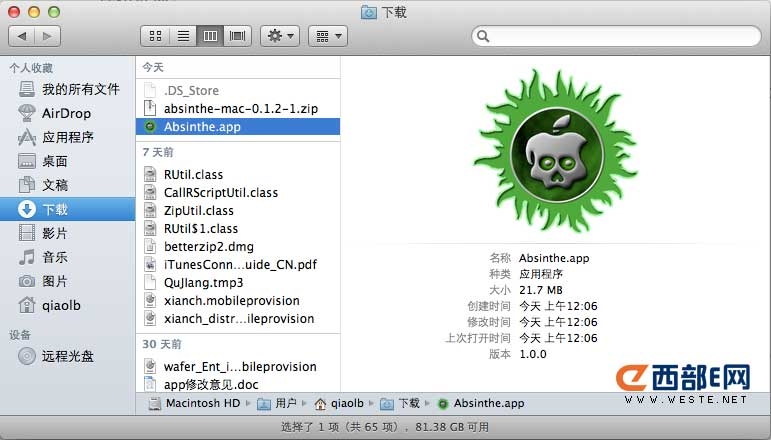
Task: Click the 下载 download arrow icon
Action: 27,209
